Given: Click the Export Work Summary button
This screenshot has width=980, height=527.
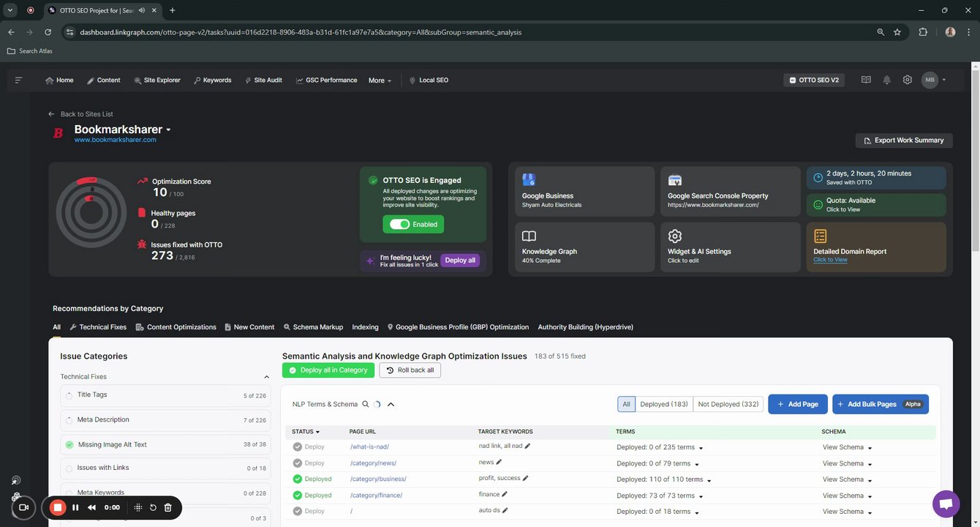Looking at the screenshot, I should pyautogui.click(x=904, y=141).
